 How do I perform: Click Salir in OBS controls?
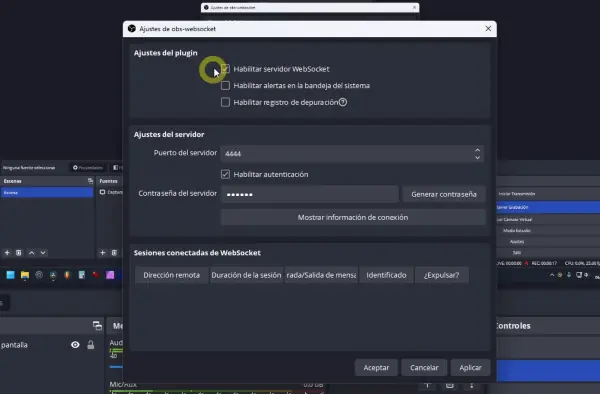[548, 252]
